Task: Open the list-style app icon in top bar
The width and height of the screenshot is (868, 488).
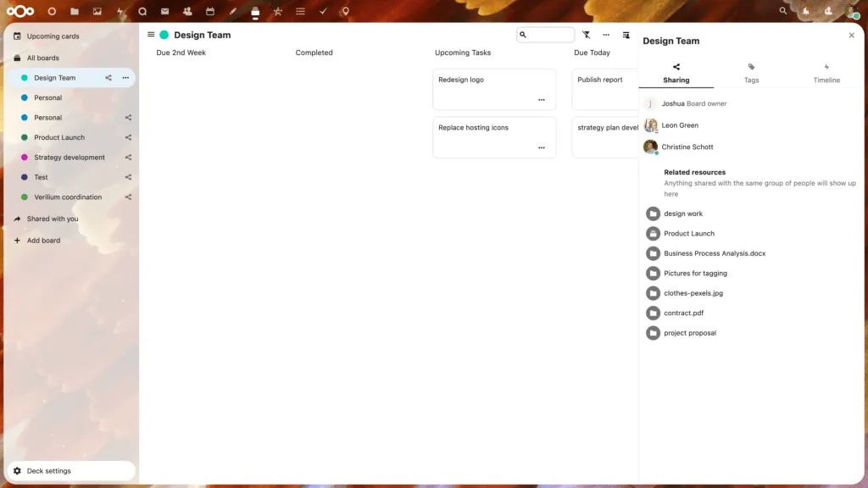Action: click(301, 11)
